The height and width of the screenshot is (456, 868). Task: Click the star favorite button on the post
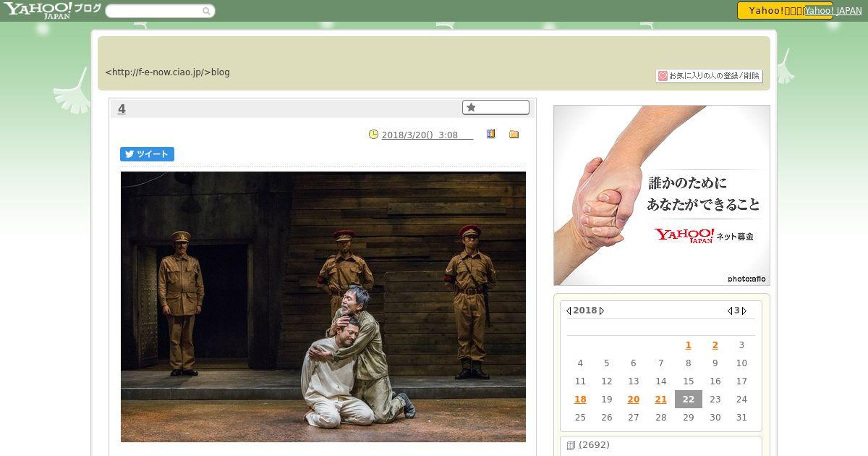495,107
